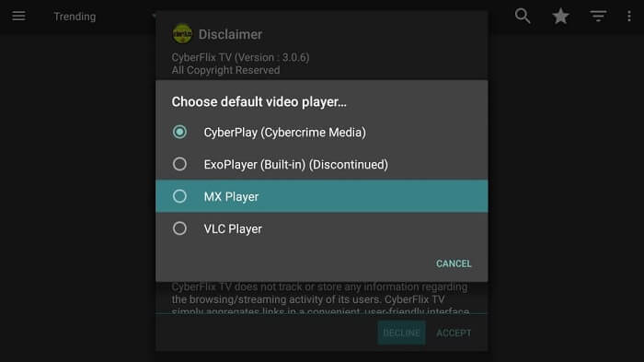Click the disclaimer privacy text paragraph
644x362 pixels.
pyautogui.click(x=320, y=298)
